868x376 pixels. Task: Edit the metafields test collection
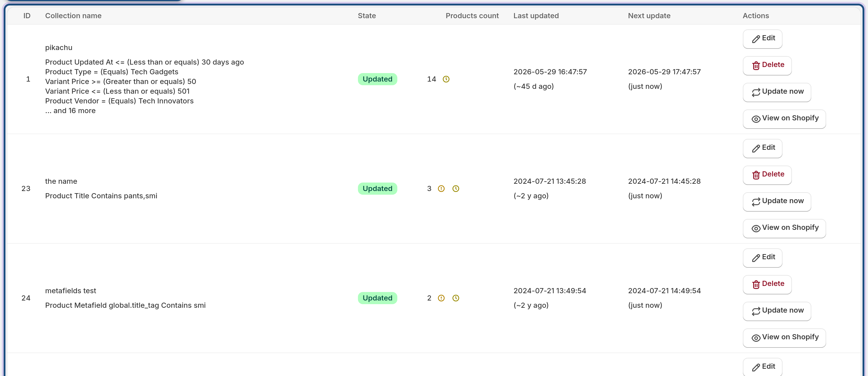763,258
